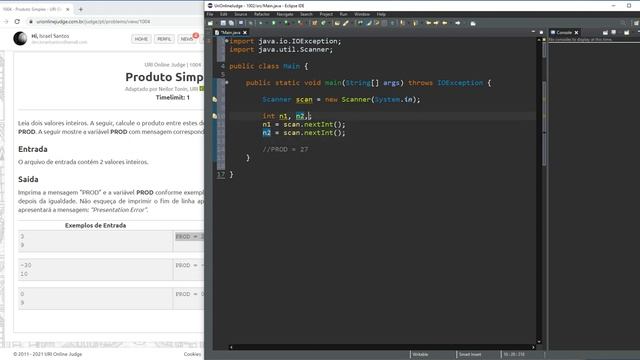Viewport: 640px width, 360px height.
Task: Click the New Java Class toolbar icon
Action: click(x=323, y=23)
